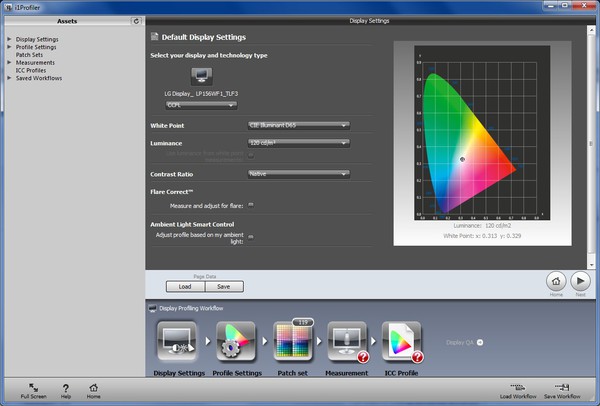Click the i1Profiler title bar app icon
Image resolution: width=600 pixels, height=406 pixels.
(8, 7)
